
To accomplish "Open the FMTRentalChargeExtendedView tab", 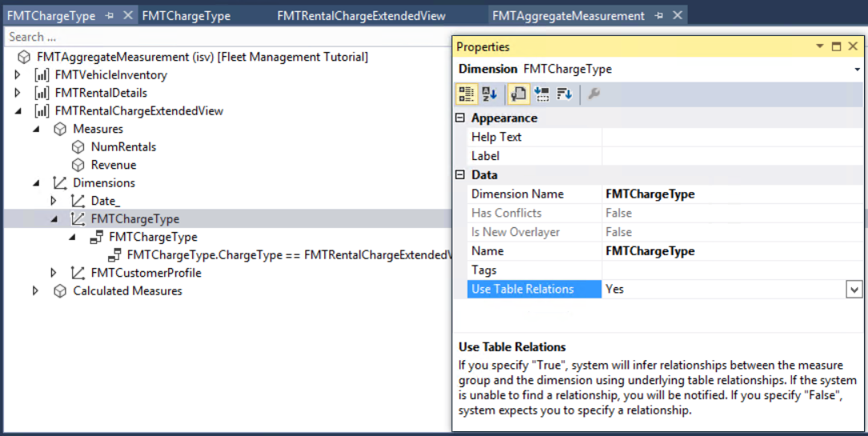I will coord(361,16).
